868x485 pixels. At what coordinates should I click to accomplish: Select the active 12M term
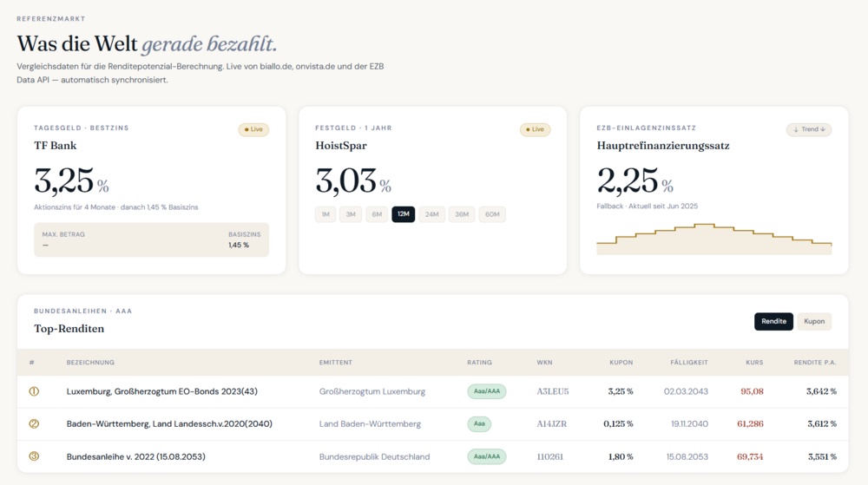tap(404, 214)
